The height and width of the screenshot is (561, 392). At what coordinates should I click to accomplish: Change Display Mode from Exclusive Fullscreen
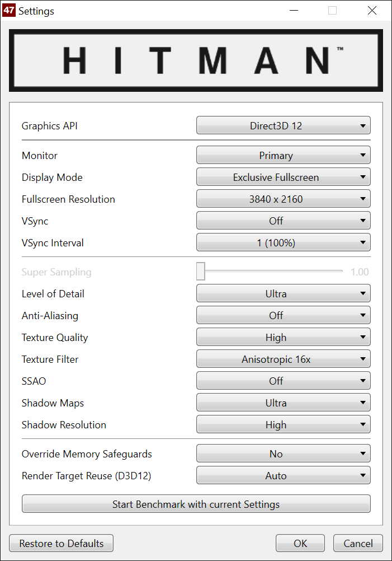click(x=283, y=177)
